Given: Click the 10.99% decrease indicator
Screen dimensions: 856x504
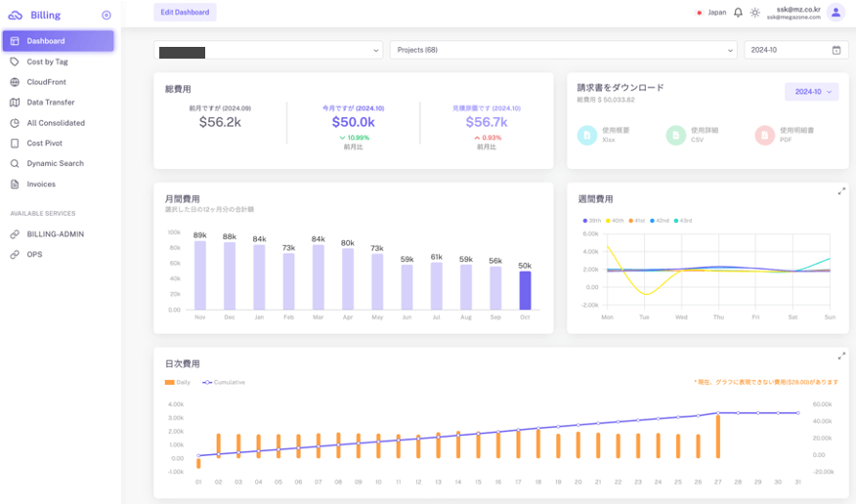Looking at the screenshot, I should pos(355,138).
